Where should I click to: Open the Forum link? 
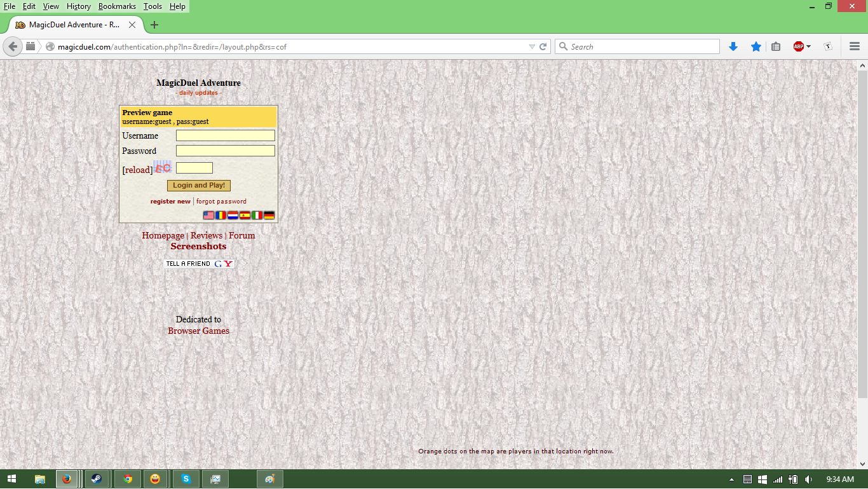point(241,235)
